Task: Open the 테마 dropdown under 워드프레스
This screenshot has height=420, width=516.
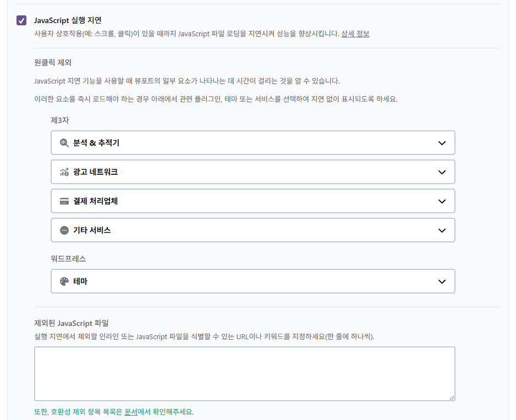Action: (442, 281)
